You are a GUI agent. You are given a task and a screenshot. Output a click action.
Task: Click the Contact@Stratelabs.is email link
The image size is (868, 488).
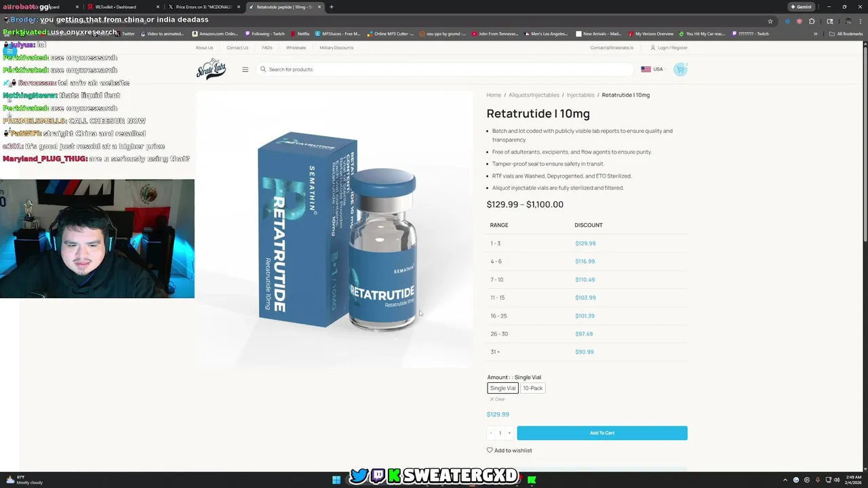click(612, 47)
